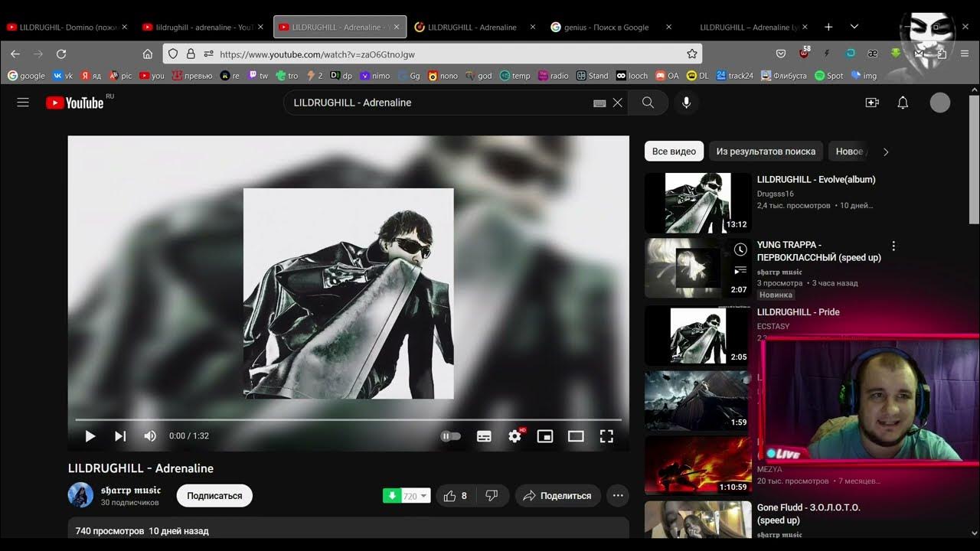Open options menu for YUNG TRAPPA video
Viewport: 980px width, 551px height.
893,246
